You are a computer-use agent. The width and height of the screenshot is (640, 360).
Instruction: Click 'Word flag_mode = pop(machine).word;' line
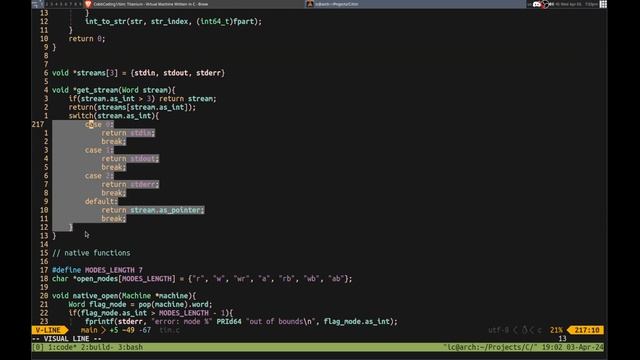(140, 304)
